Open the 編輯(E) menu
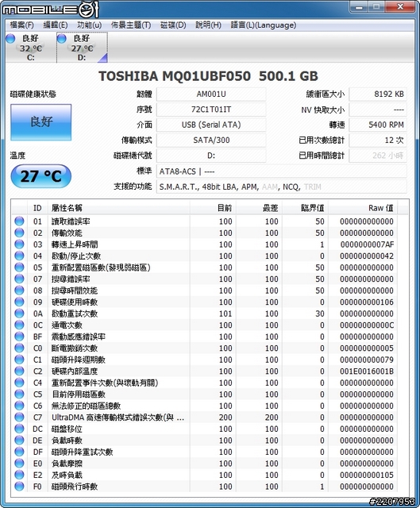 click(x=56, y=25)
